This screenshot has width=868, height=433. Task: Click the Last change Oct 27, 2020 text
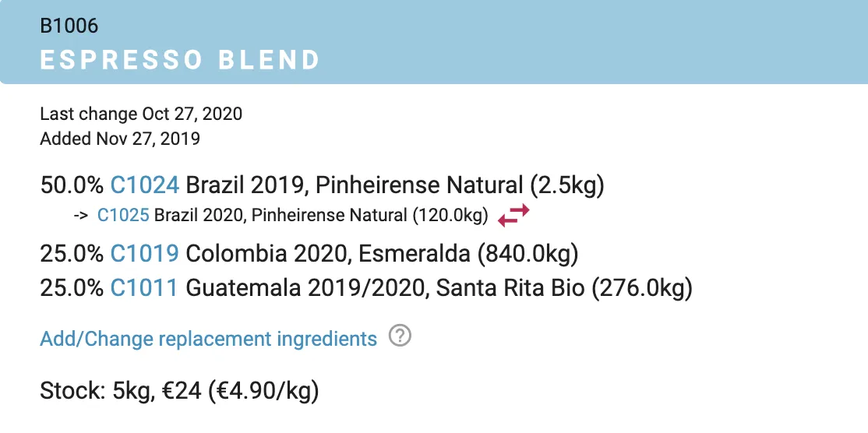coord(141,114)
